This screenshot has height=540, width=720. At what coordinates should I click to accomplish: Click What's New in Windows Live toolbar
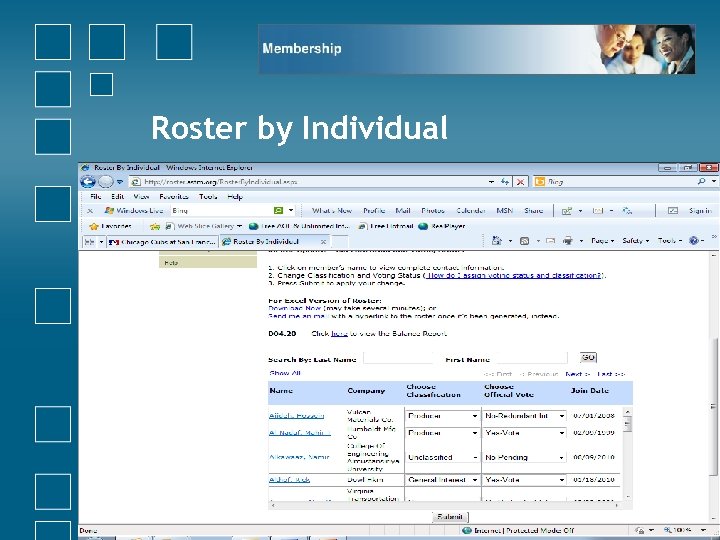[332, 211]
